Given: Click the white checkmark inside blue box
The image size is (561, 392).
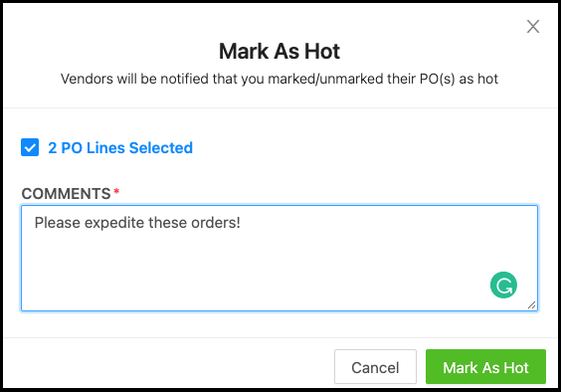Looking at the screenshot, I should (30, 147).
